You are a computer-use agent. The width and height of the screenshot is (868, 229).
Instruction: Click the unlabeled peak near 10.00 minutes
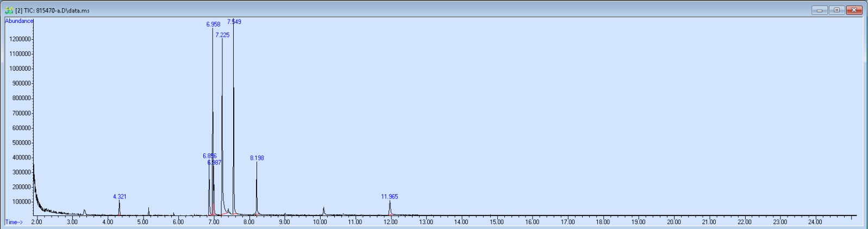click(x=324, y=210)
